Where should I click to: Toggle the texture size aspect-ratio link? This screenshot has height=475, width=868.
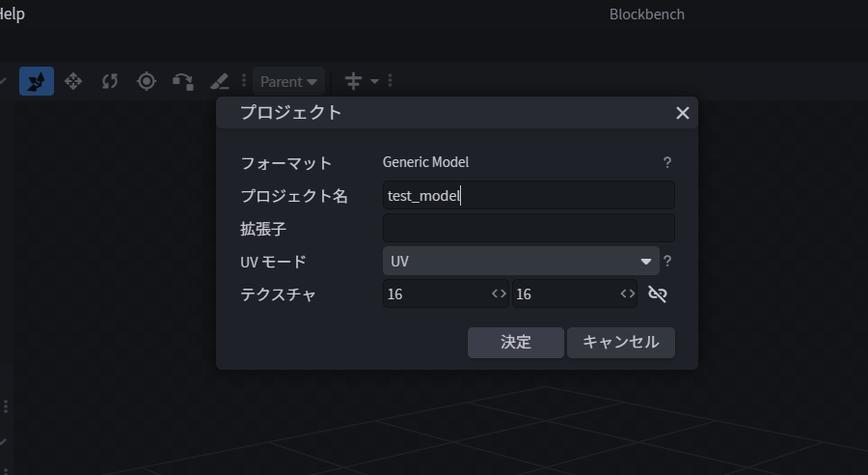(x=658, y=293)
